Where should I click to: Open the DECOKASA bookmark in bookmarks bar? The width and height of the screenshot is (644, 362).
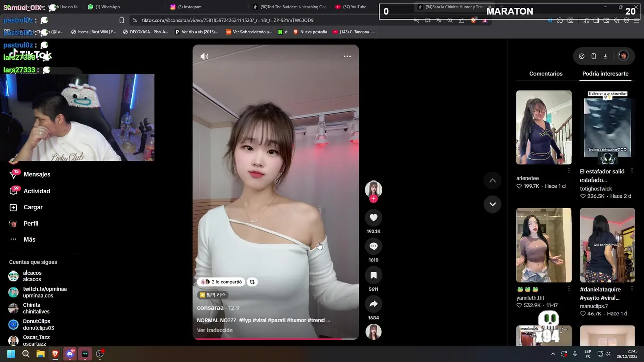point(145,32)
